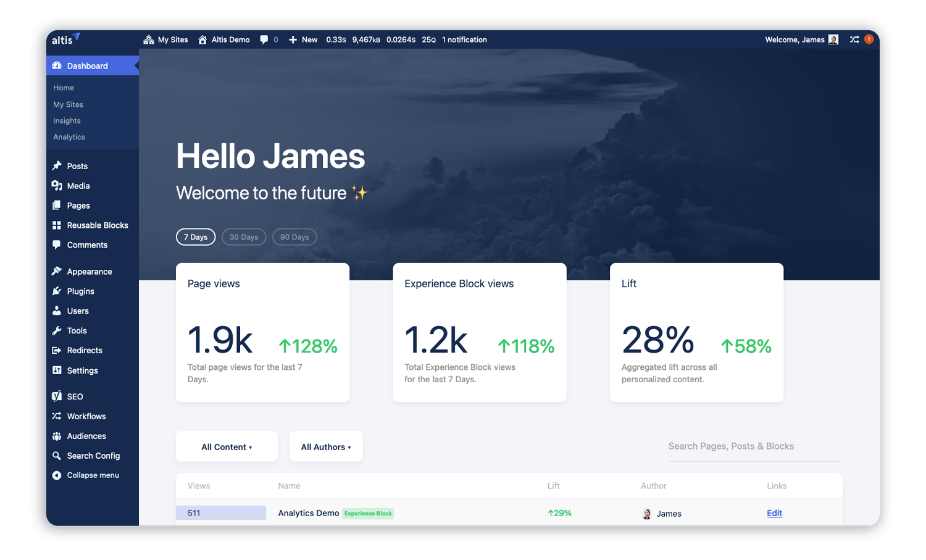926x560 pixels.
Task: Click the Altis Demo home icon
Action: (202, 40)
